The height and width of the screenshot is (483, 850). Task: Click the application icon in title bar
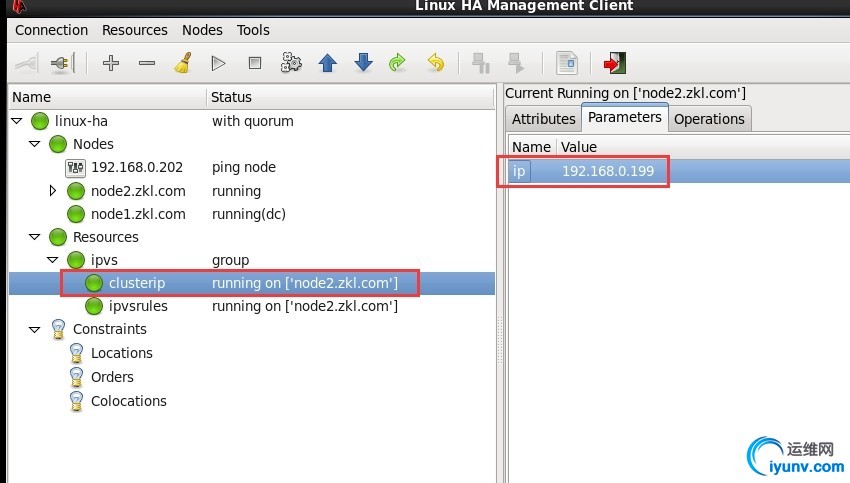click(x=20, y=6)
